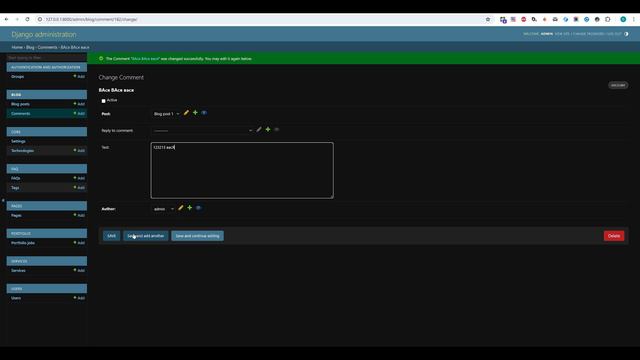Click the eye icon in the Reply to comment row
The image size is (640, 360).
[277, 129]
